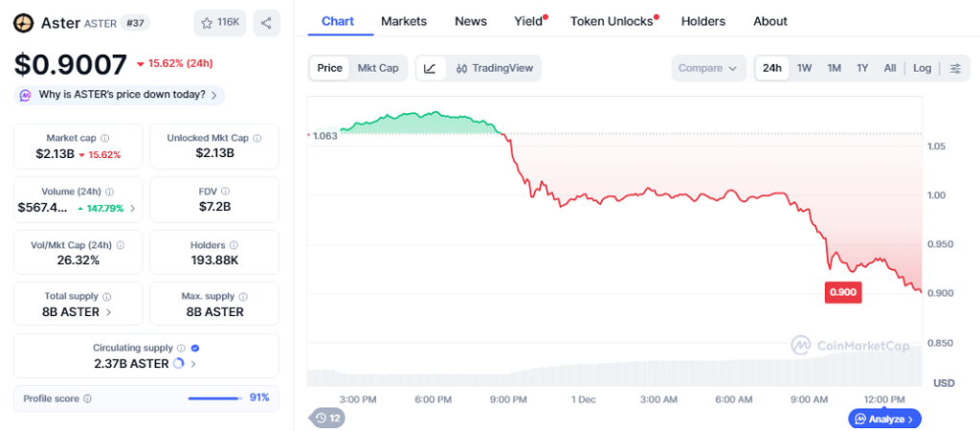Click the Market cap info icon
980x431 pixels.
pyautogui.click(x=104, y=139)
